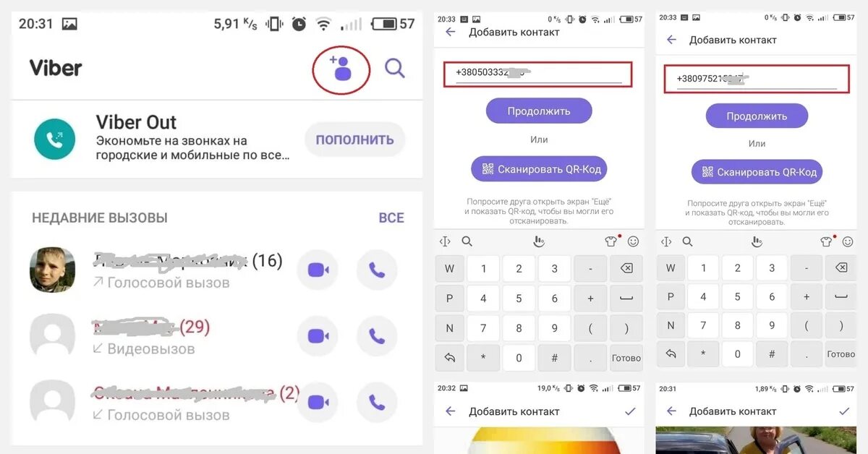Tap the ПОПОЛНИТЬ button for Viber Out

[354, 140]
